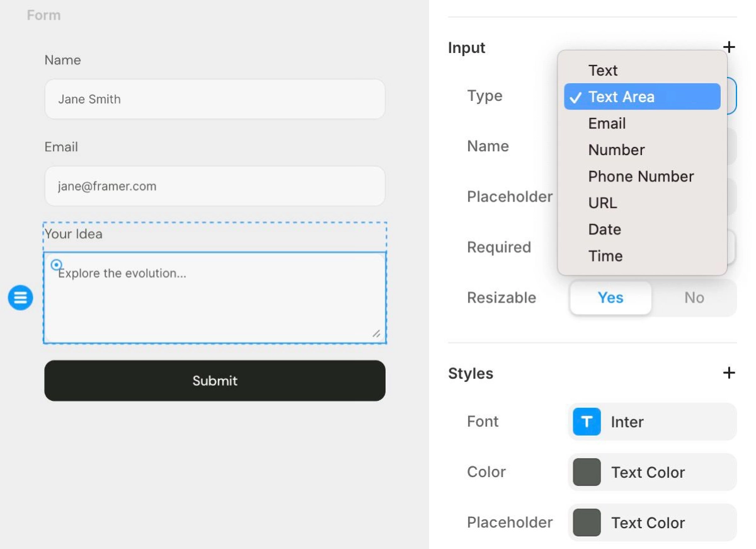Open the Placeholder color swatch in Styles
The height and width of the screenshot is (549, 756).
pyautogui.click(x=587, y=523)
